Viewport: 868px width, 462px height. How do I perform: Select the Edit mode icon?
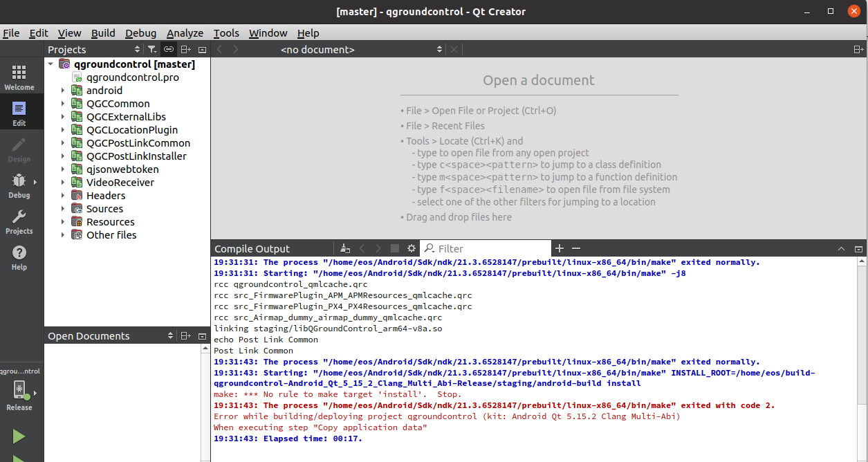coord(20,111)
